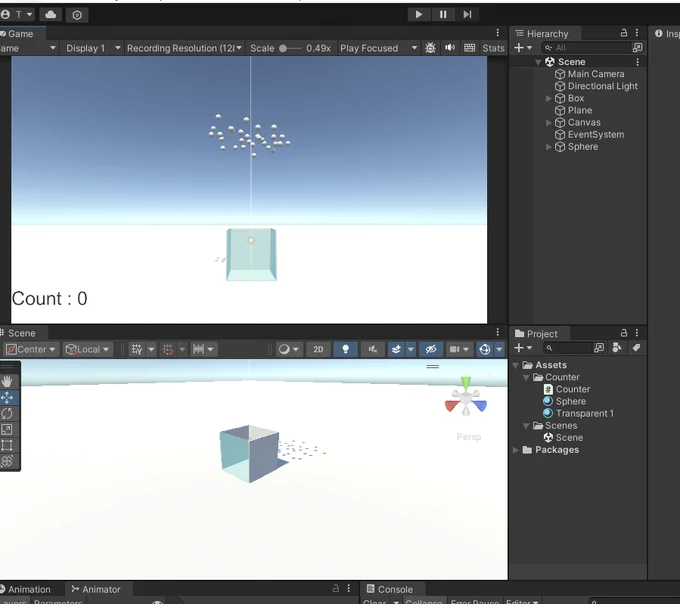Screen dimensions: 680x604
Task: Toggle Scene effects button
Action: (396, 349)
